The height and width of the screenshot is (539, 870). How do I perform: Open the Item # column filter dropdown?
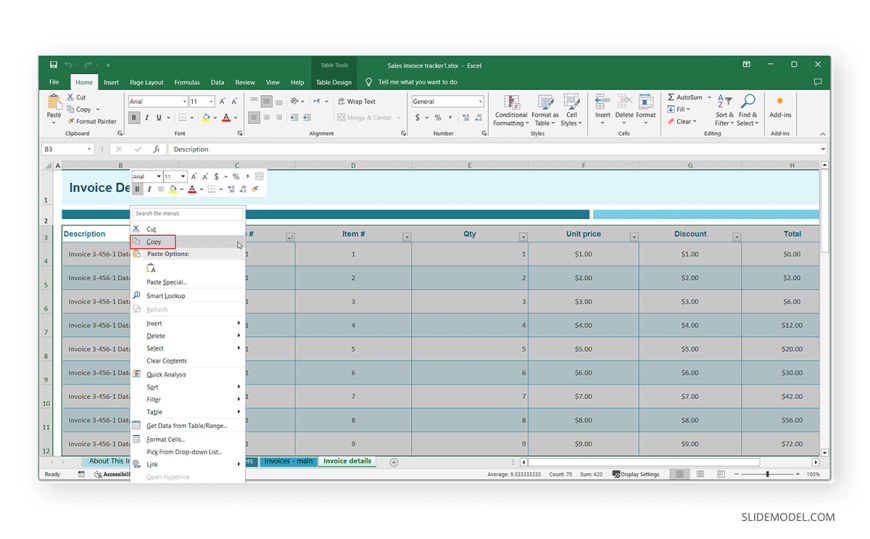tap(407, 237)
